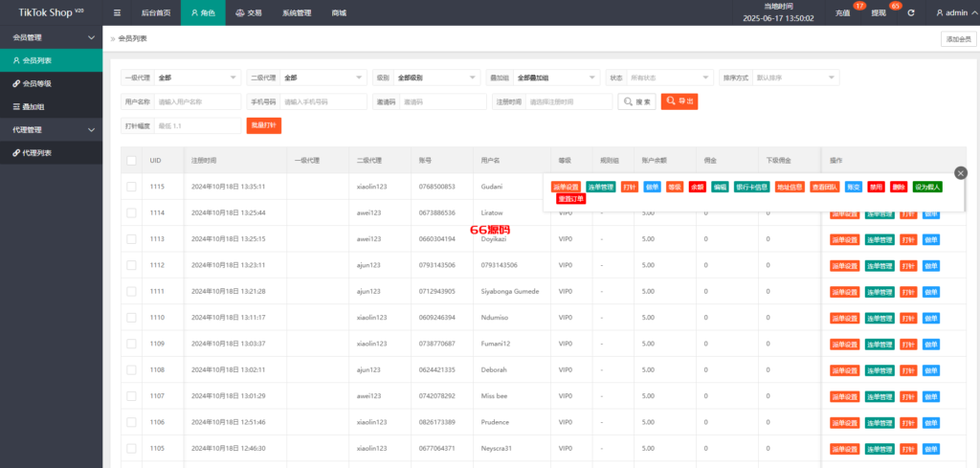Check the row for UID 1113
980x468 pixels.
(x=131, y=239)
